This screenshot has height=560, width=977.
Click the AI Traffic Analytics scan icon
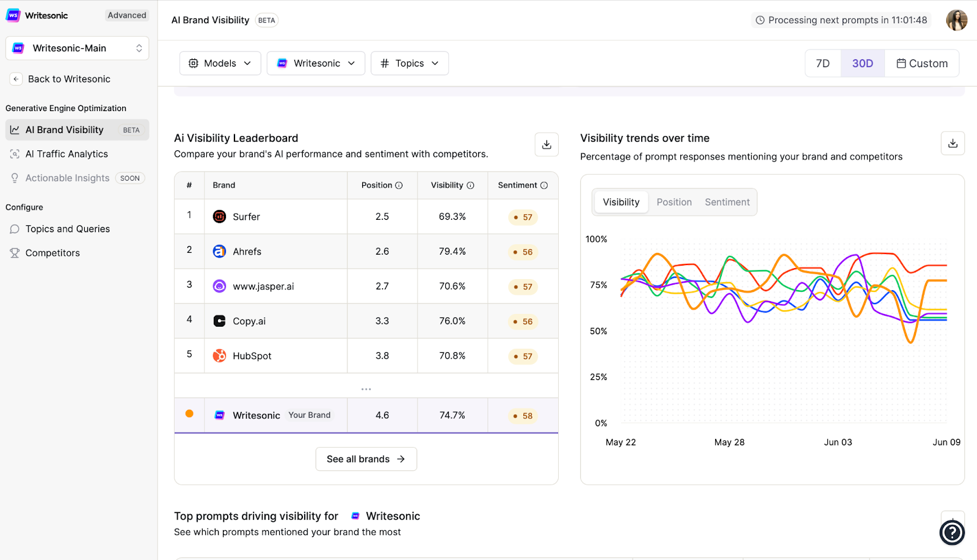click(x=15, y=154)
